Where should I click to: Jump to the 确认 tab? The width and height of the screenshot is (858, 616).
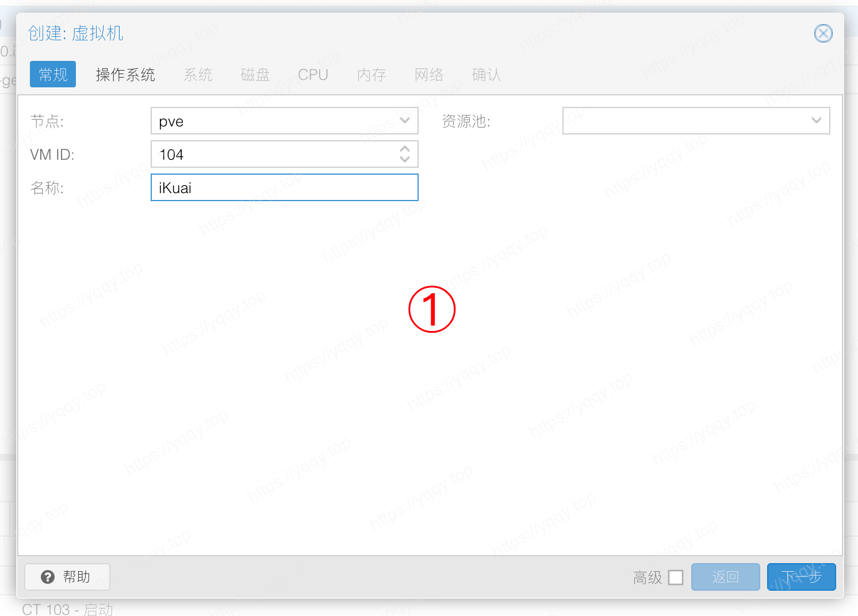[487, 75]
